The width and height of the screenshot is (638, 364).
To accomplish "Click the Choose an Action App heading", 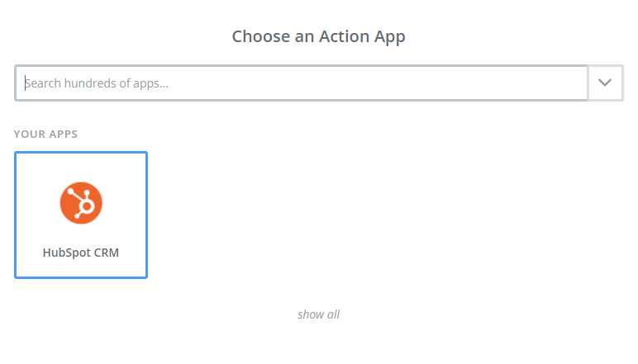I will [319, 36].
